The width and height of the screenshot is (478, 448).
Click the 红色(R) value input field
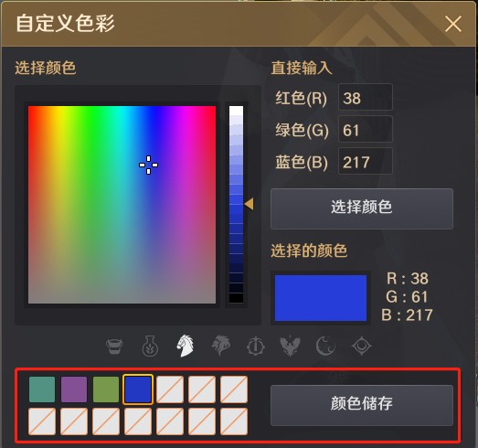pyautogui.click(x=366, y=97)
